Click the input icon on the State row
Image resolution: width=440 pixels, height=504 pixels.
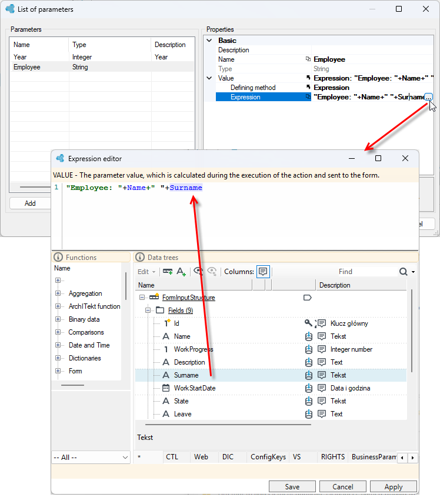click(x=309, y=401)
